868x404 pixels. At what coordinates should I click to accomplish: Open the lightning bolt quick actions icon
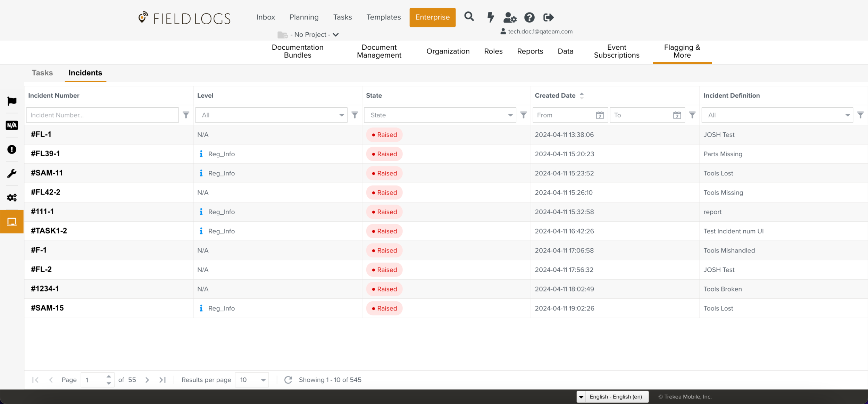click(490, 17)
